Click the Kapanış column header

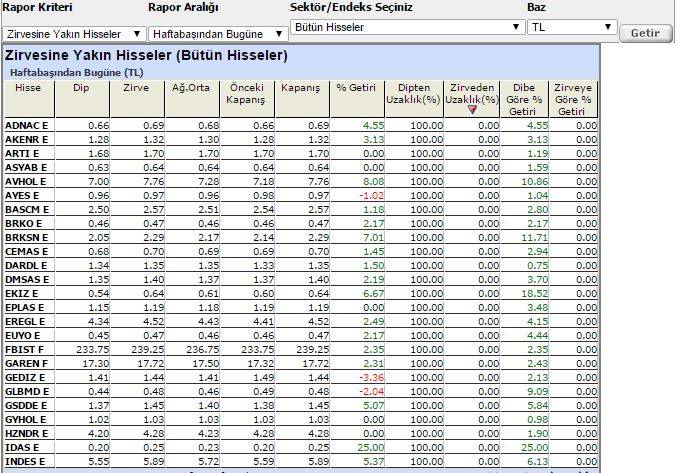(x=301, y=88)
